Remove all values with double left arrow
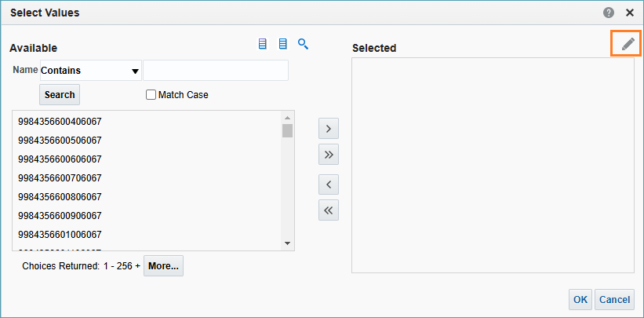The width and height of the screenshot is (644, 318). point(329,210)
